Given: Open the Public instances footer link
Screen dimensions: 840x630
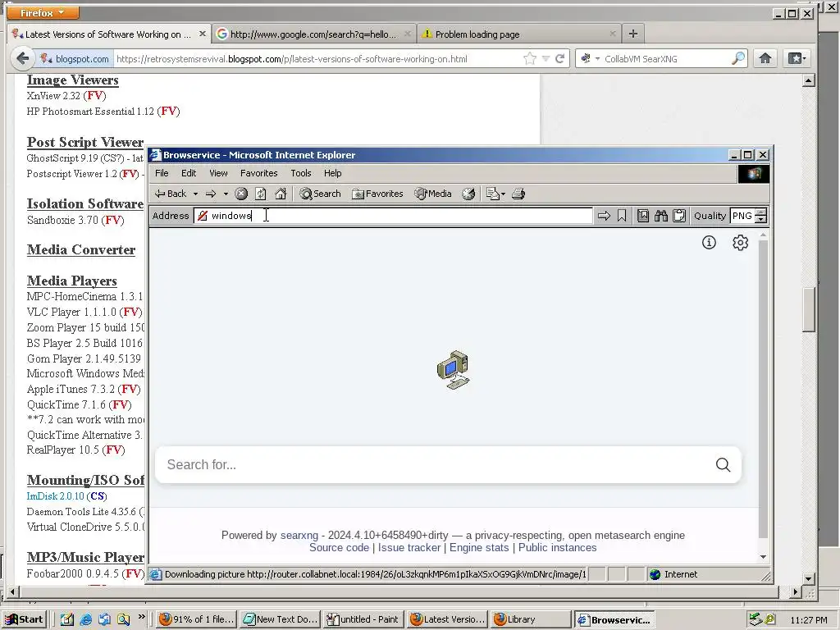Looking at the screenshot, I should (x=557, y=547).
